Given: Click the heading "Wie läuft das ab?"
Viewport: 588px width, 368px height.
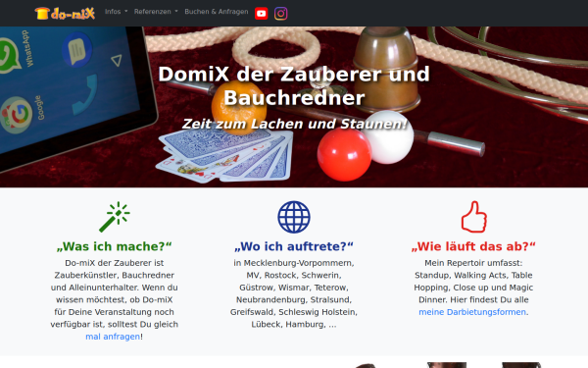Looking at the screenshot, I should coord(473,246).
